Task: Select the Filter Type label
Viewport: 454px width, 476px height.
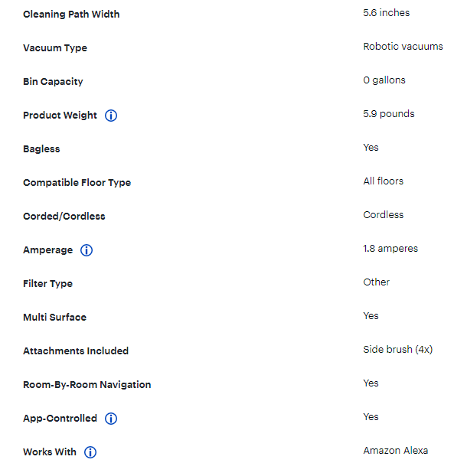Action: 47,284
